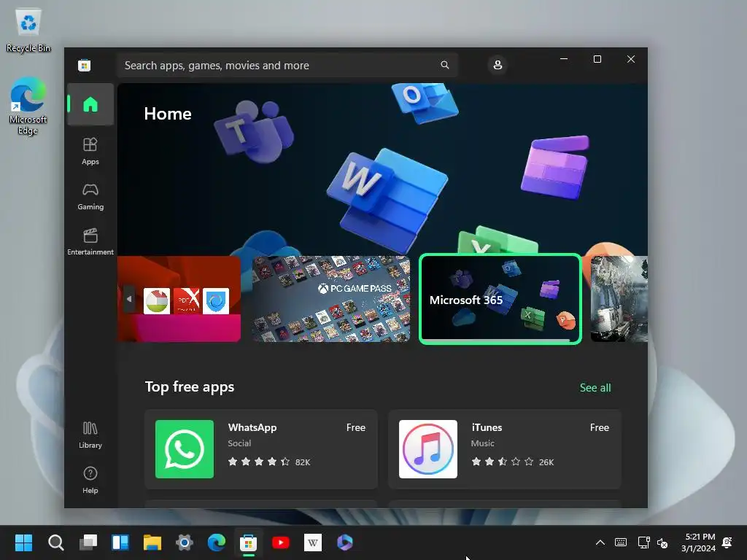The image size is (747, 560).
Task: Open the game banner after Microsoft 365
Action: point(619,298)
